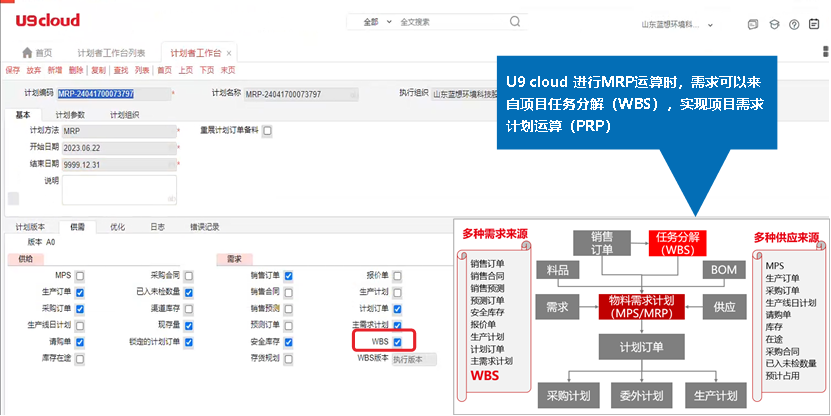
Task: Open the messages icon in header
Action: (x=753, y=24)
